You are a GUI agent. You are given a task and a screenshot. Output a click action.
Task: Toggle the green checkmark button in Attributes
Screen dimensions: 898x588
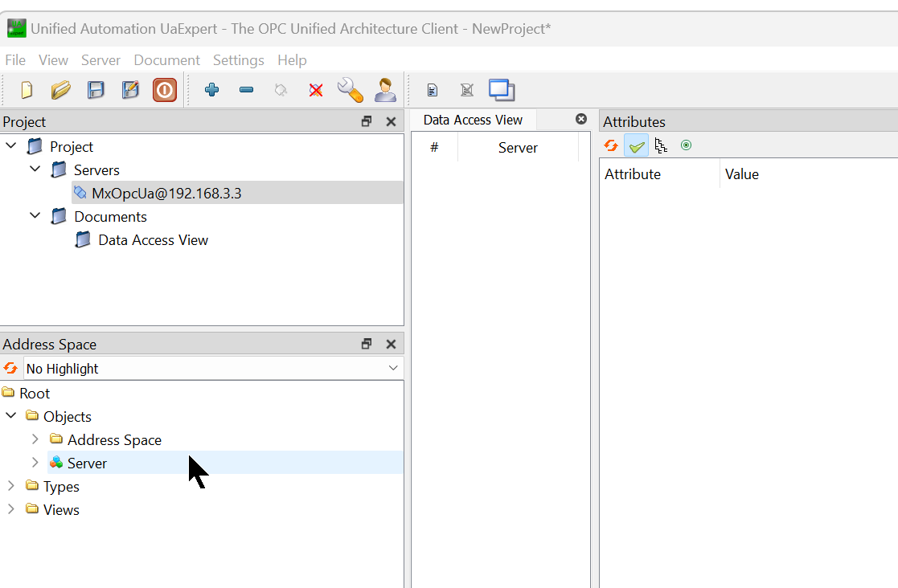[636, 146]
